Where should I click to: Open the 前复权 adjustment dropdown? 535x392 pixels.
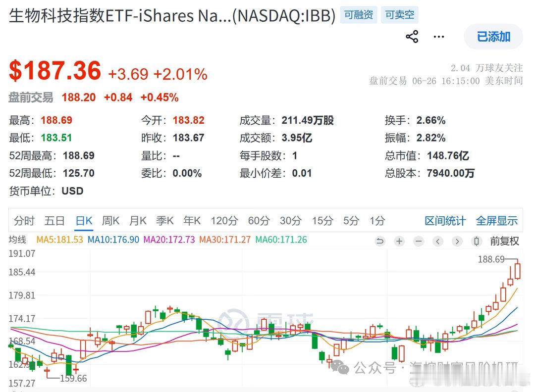505,242
